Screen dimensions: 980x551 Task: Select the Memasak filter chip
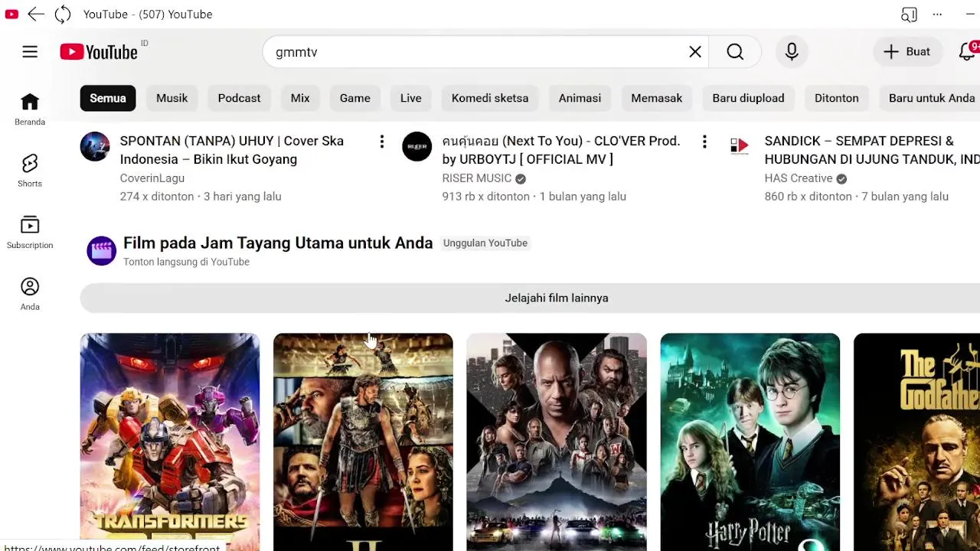(x=657, y=98)
